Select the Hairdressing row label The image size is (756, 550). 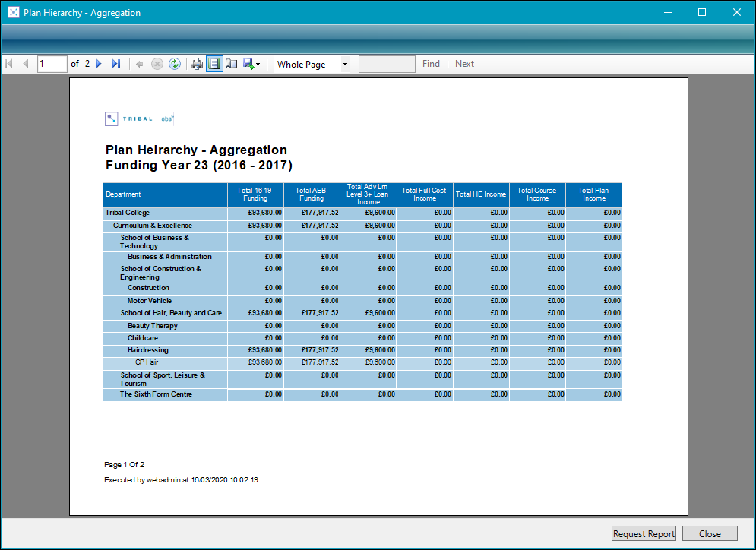point(148,350)
